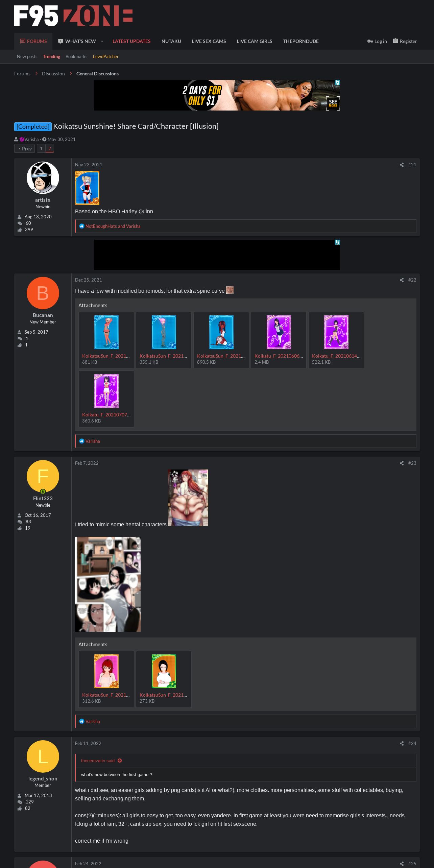
Task: Go to General Discussions breadcrumb
Action: click(x=97, y=74)
